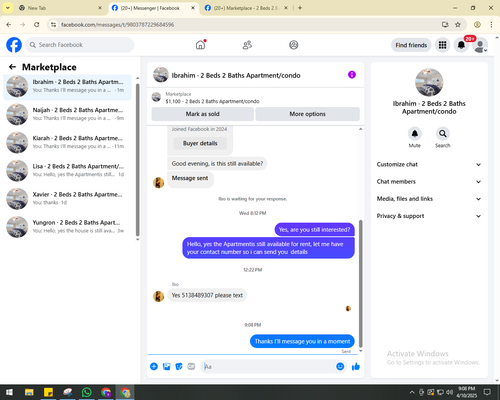This screenshot has height=400, width=500.
Task: Open Chrome three-dot menu
Action: coord(491,25)
